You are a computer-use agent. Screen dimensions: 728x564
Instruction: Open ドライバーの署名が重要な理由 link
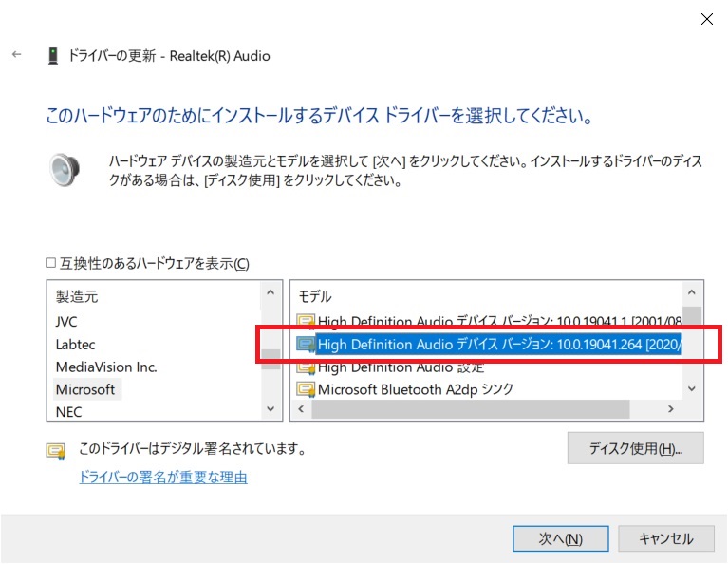[x=163, y=478]
